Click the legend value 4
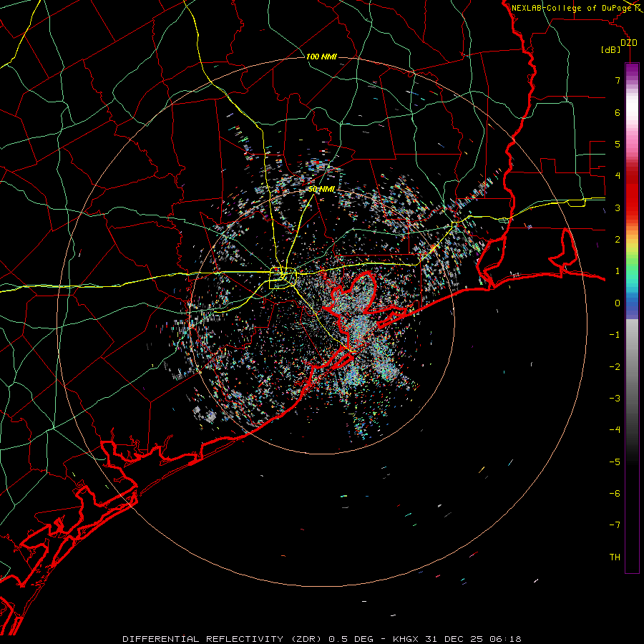Image resolution: width=644 pixels, height=644 pixels. (618, 176)
